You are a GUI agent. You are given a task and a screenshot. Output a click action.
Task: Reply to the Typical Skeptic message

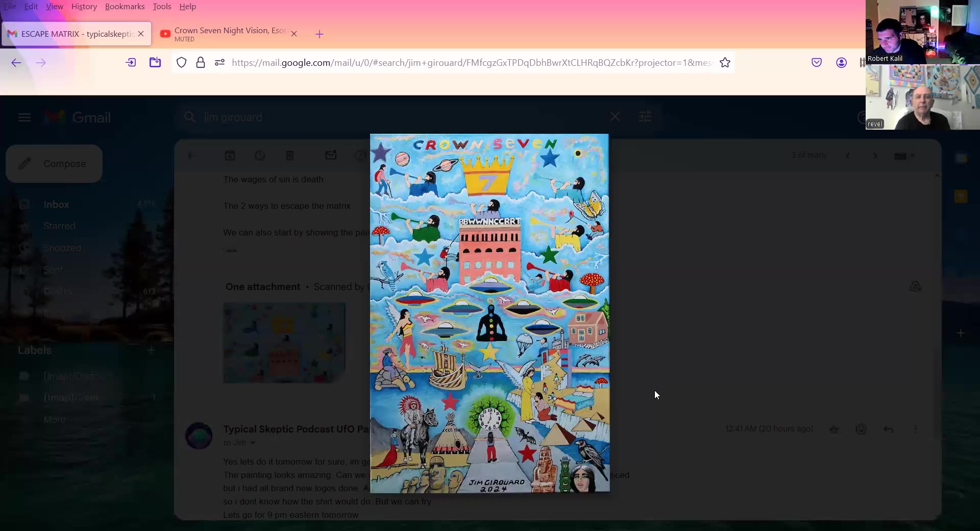click(889, 429)
